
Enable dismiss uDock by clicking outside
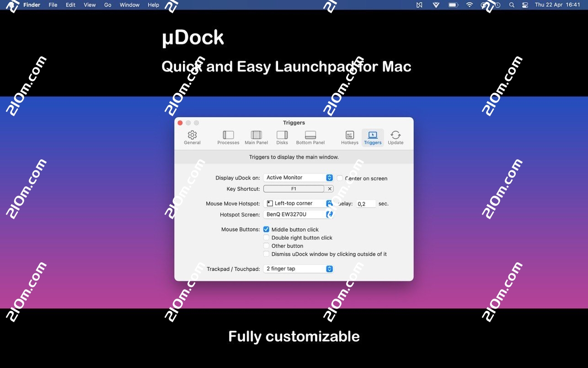point(266,254)
